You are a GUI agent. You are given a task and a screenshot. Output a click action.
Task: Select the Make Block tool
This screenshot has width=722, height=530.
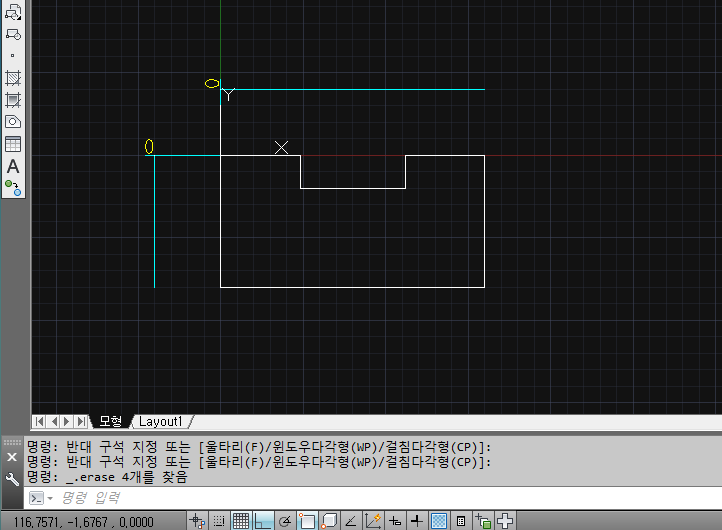[13, 34]
